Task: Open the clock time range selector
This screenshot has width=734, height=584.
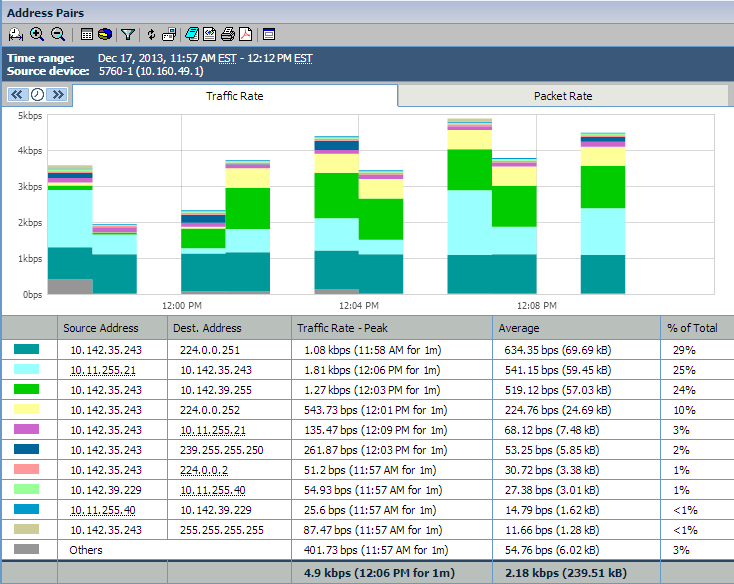Action: 38,95
